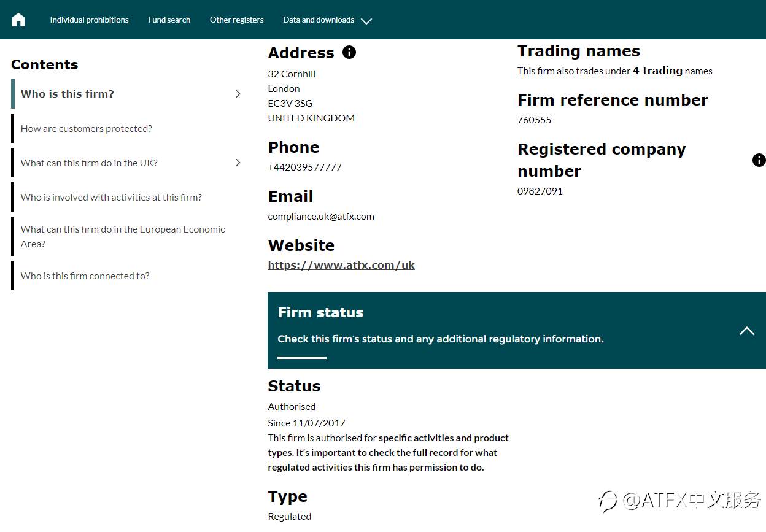766x532 pixels.
Task: Select '32 Cornhill' address line
Action: [292, 74]
